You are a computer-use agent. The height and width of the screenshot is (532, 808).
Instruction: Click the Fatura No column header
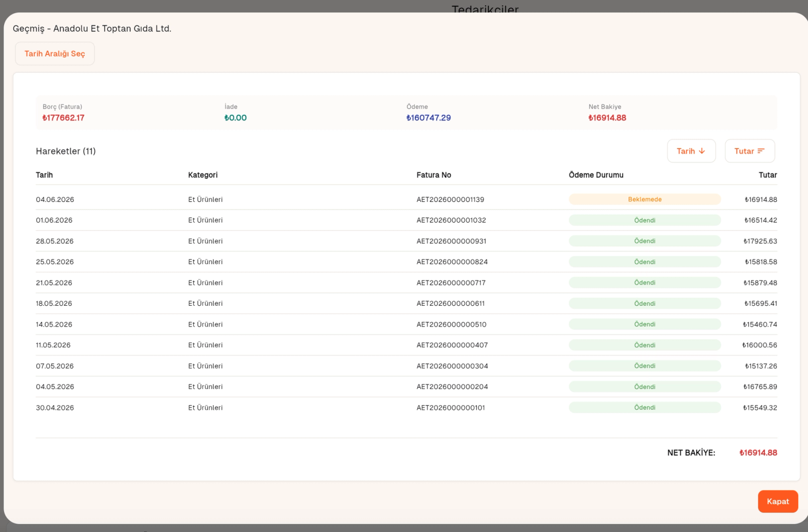(434, 175)
